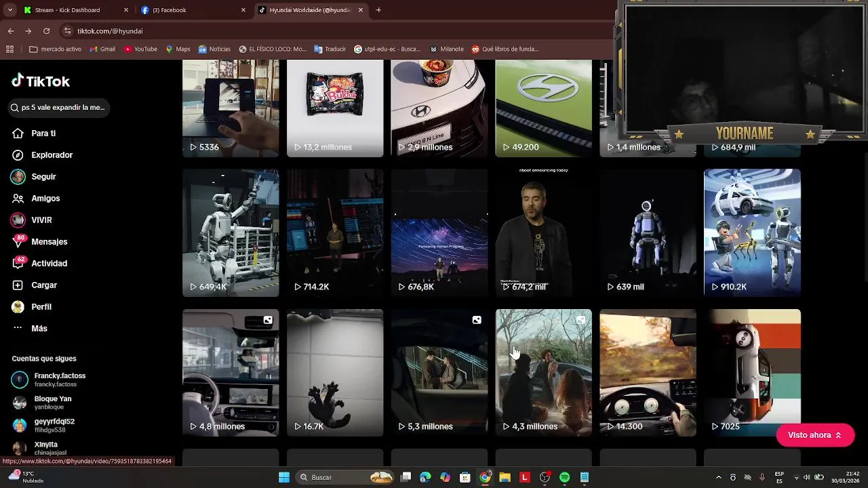Open the Milanote bookmark
868x488 pixels.
pyautogui.click(x=447, y=49)
